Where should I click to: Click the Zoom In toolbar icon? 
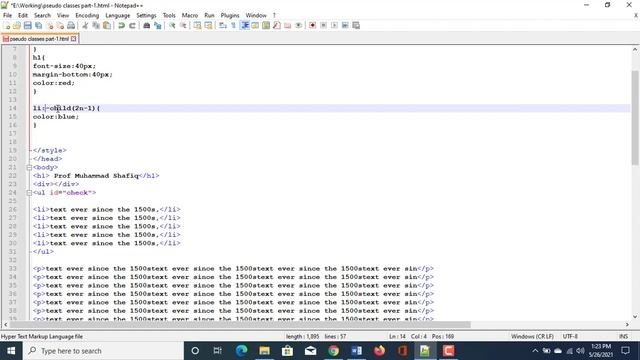(x=172, y=25)
